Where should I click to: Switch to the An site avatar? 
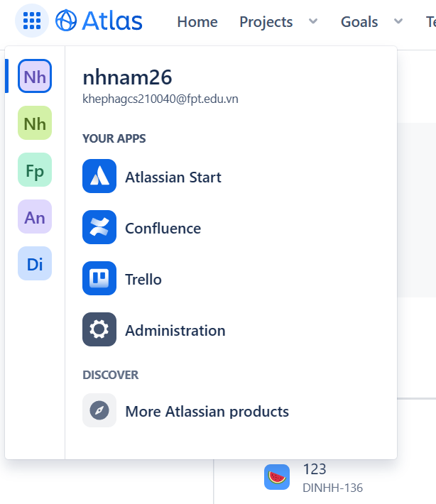(35, 217)
